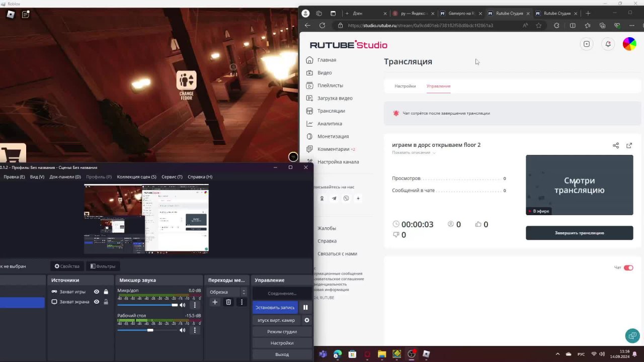Click the browser address bar URL
644x362 pixels.
(420, 26)
